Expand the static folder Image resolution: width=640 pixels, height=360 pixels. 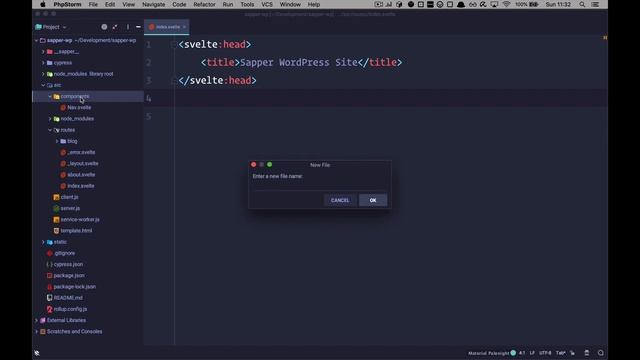(43, 242)
